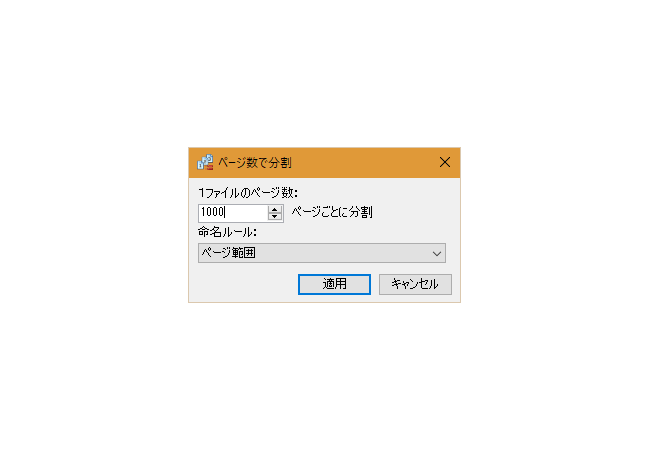Decrease page count with down spinner arrow
The image size is (650, 450).
(274, 216)
